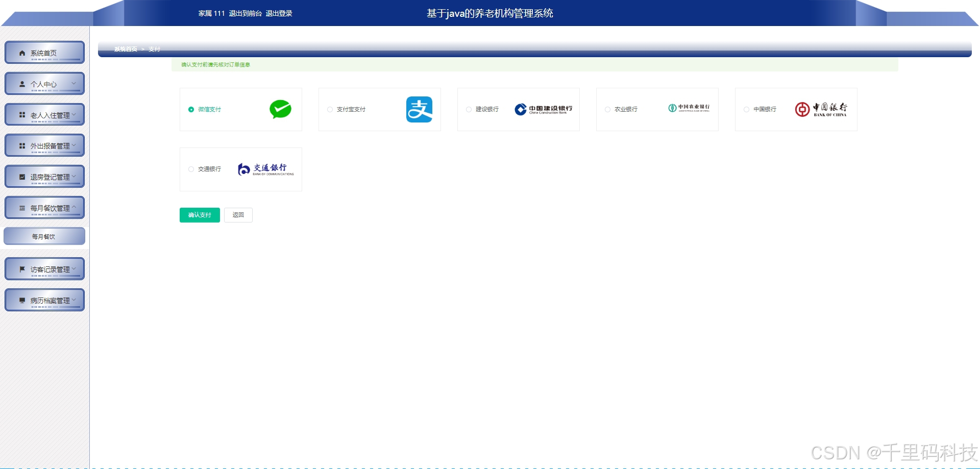Click the list icon beside 每月餐饮管理

[22, 208]
